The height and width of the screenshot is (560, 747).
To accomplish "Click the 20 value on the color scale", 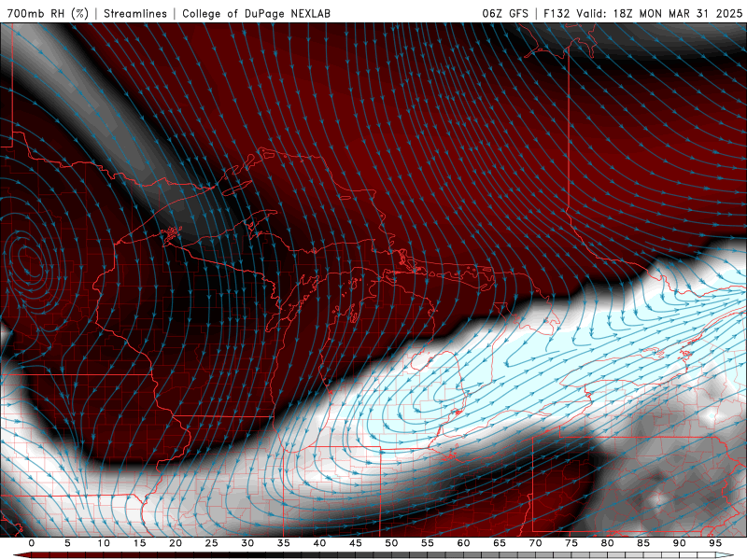I will coord(176,543).
